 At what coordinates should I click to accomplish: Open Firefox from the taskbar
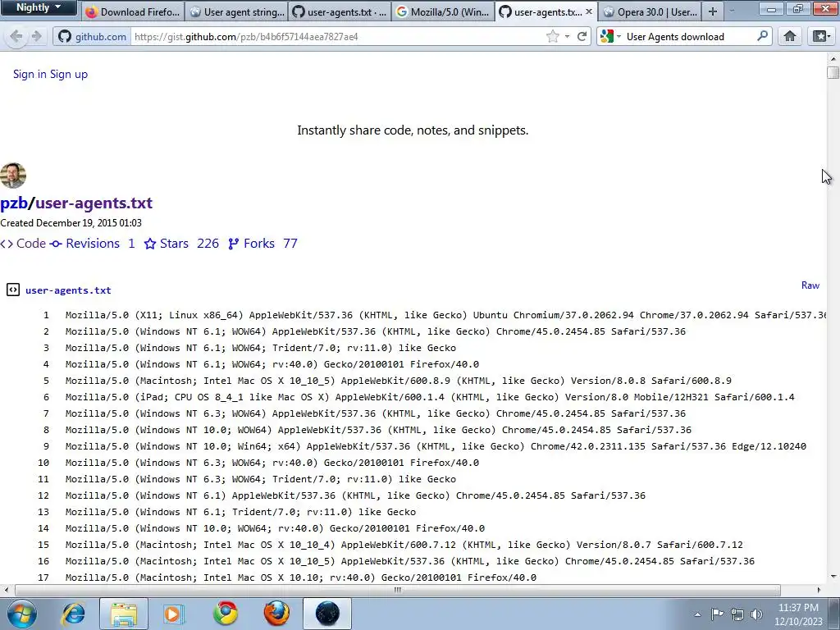pos(276,614)
